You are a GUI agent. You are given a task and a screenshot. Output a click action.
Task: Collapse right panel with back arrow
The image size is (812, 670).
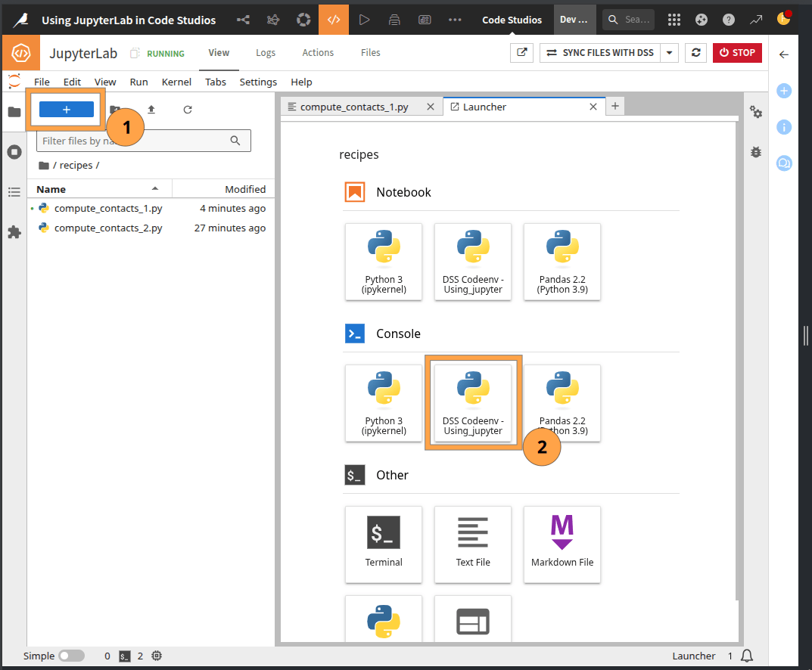[x=784, y=54]
